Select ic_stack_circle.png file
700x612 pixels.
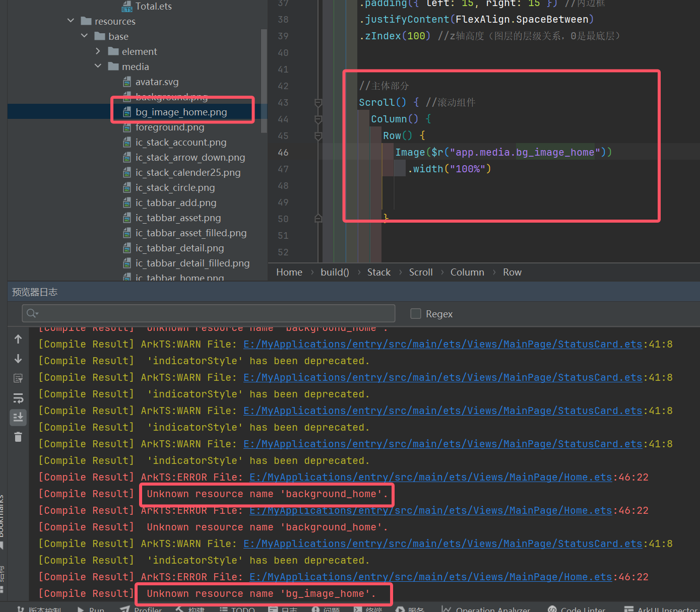pyautogui.click(x=175, y=187)
